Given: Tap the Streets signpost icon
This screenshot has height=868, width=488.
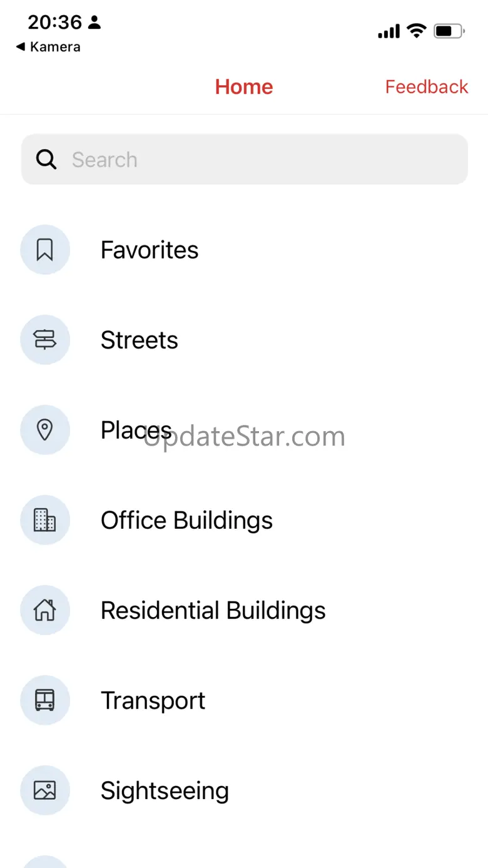Looking at the screenshot, I should click(x=45, y=340).
